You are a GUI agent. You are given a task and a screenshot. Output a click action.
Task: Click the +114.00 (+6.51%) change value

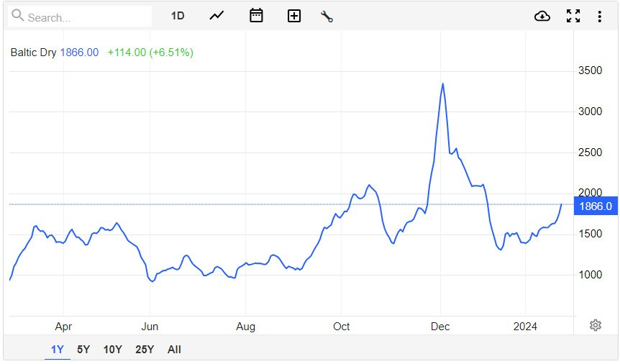(x=150, y=53)
